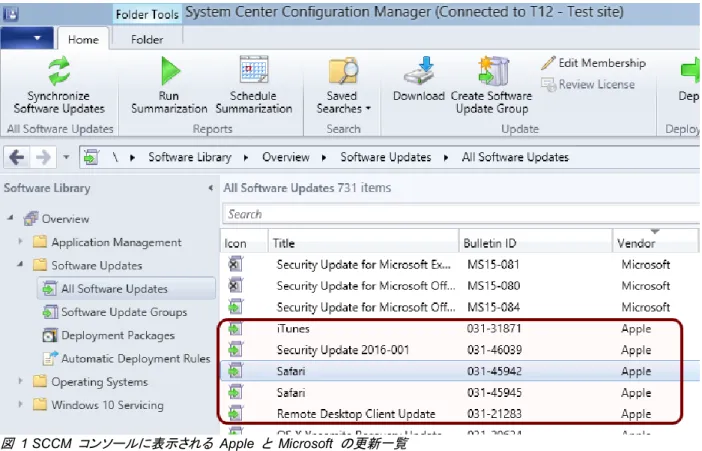Click the breadcrumb root node icon
Viewport: 702px width, 451px height.
click(91, 157)
